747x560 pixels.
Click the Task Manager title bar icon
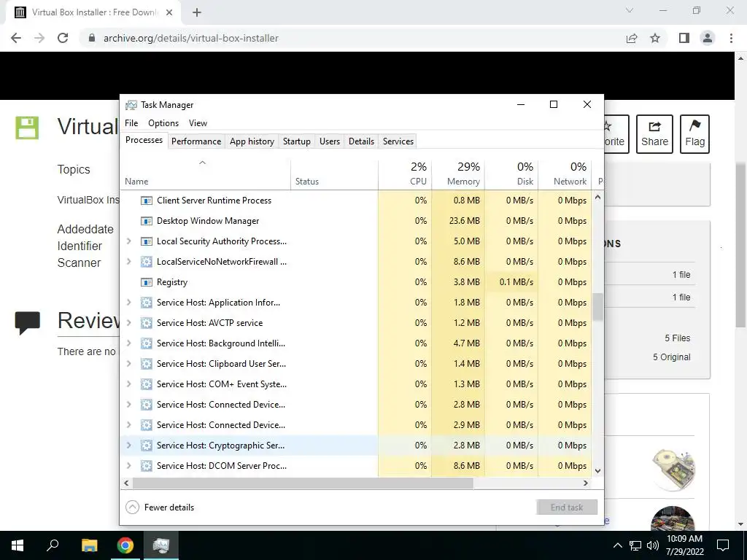(131, 105)
